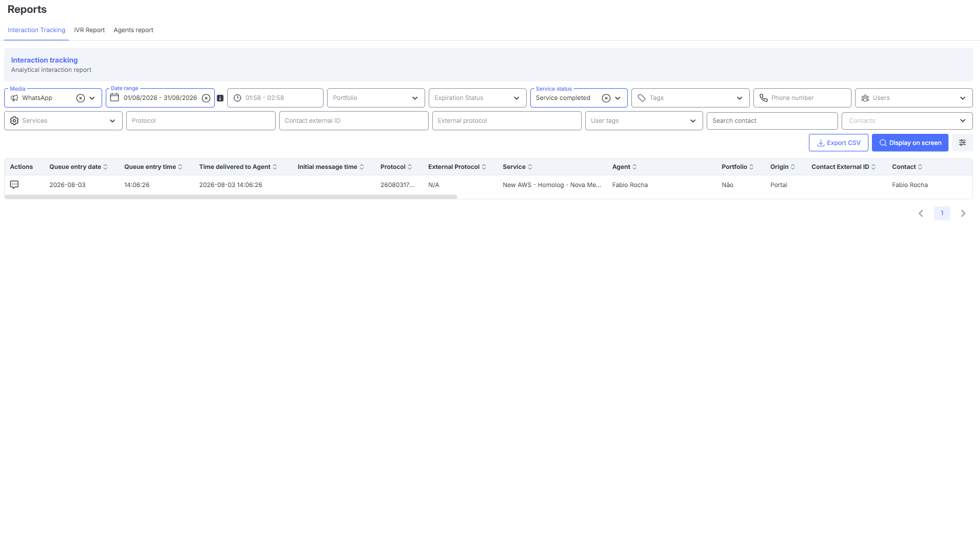Screen dimensions: 980x543
Task: Click the time range 01:58 - 02:58 field
Action: (x=275, y=98)
